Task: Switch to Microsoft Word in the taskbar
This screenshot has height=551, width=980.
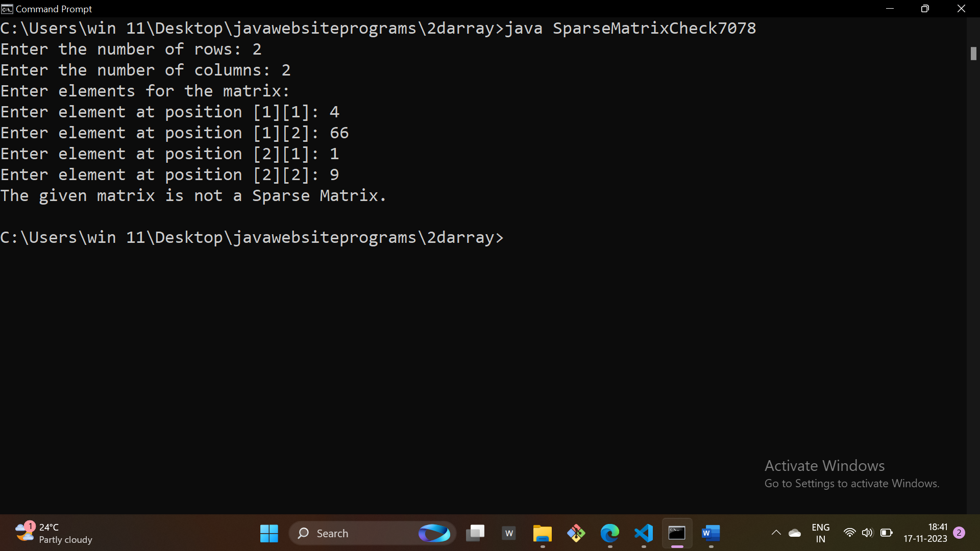Action: point(710,533)
